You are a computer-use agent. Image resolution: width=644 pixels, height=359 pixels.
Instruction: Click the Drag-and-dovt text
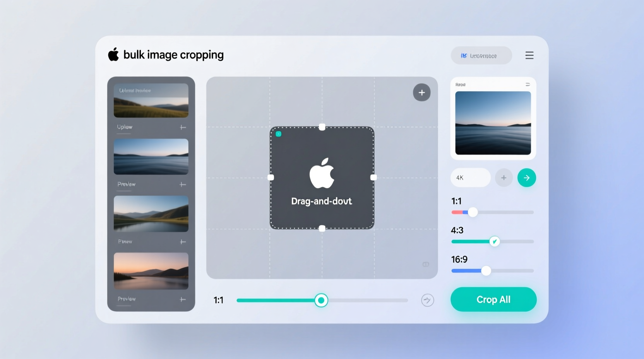click(x=322, y=201)
